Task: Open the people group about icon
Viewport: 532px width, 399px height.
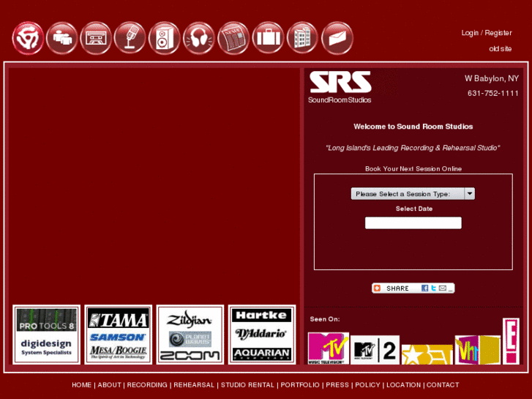Action: [x=61, y=38]
